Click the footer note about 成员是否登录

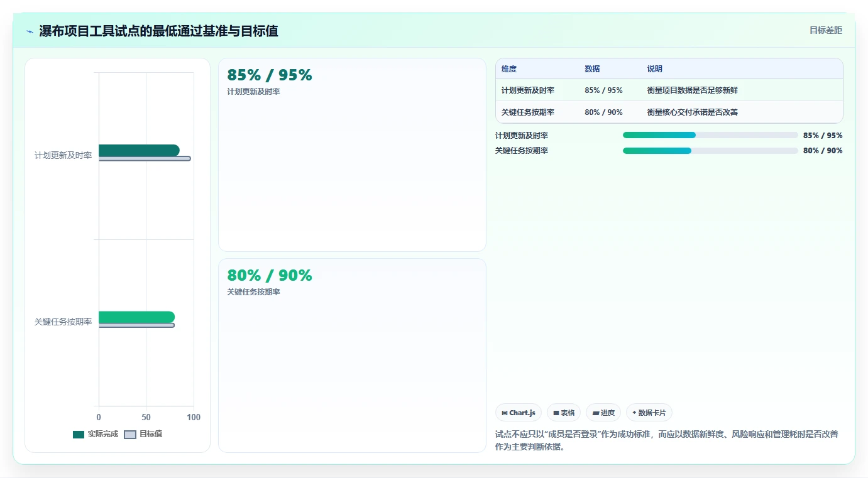666,440
